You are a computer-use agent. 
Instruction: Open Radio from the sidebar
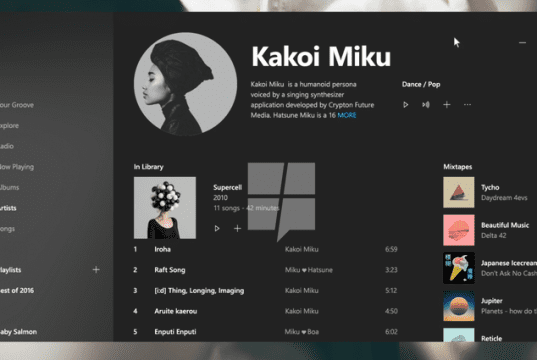(7, 146)
